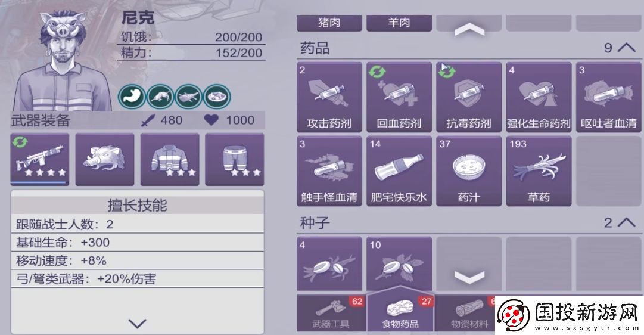Toggle green swap arrows on rifle slot

[20, 142]
